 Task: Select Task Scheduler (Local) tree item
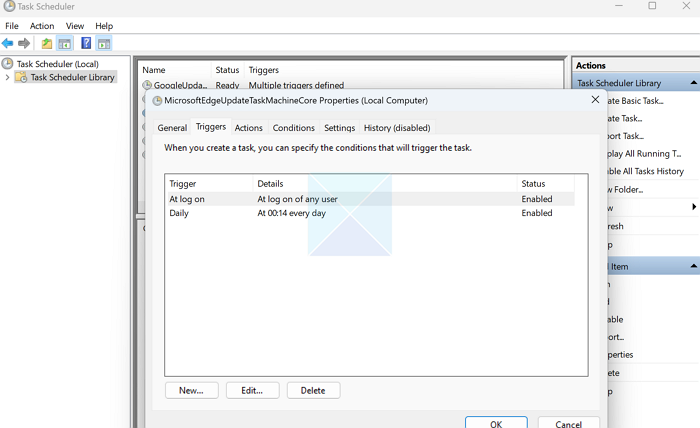pos(58,64)
